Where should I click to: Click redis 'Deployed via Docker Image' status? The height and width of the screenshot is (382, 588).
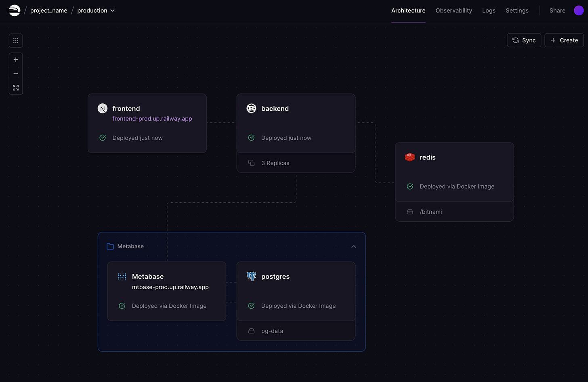point(457,187)
